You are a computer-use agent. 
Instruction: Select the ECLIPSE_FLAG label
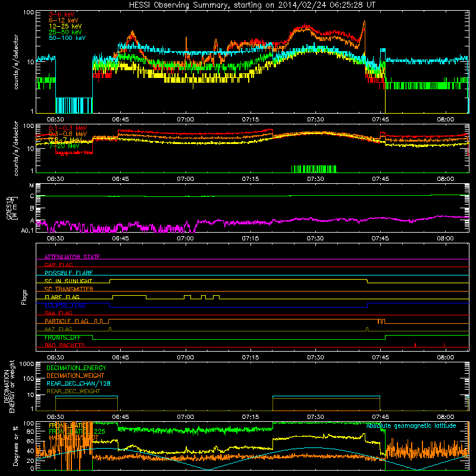click(65, 305)
